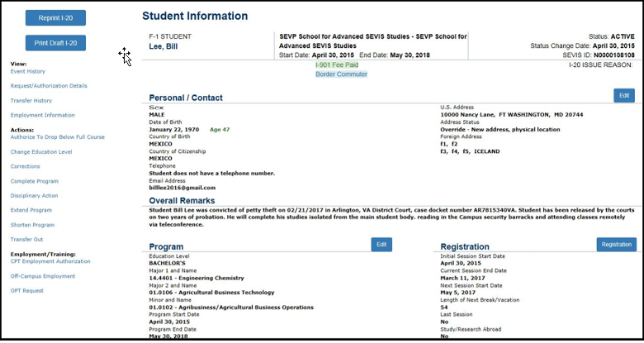644x343 pixels.
Task: Open the Off-Campus Employment link
Action: pos(43,276)
